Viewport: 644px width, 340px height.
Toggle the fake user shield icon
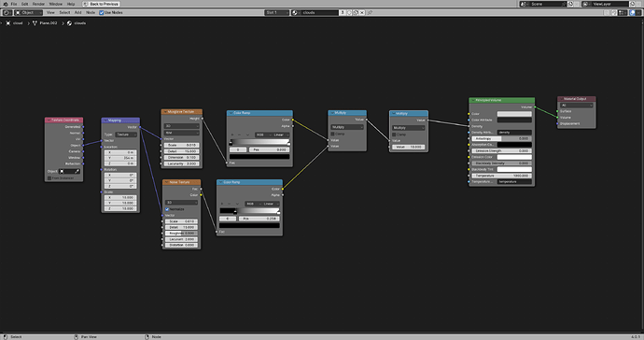349,13
